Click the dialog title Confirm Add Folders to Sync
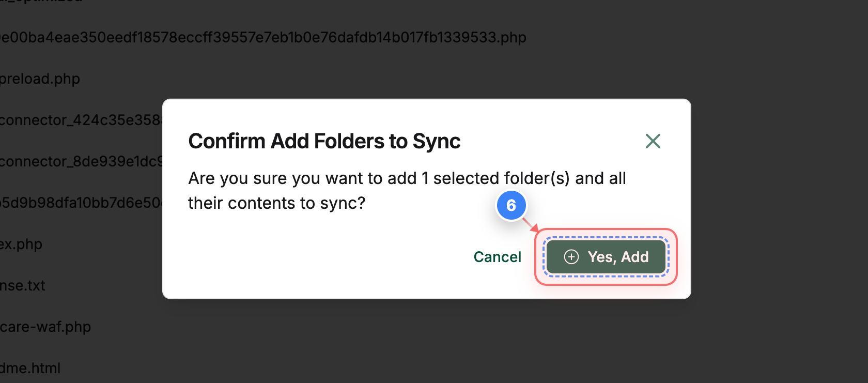Screen dimensions: 868x383 pos(325,141)
